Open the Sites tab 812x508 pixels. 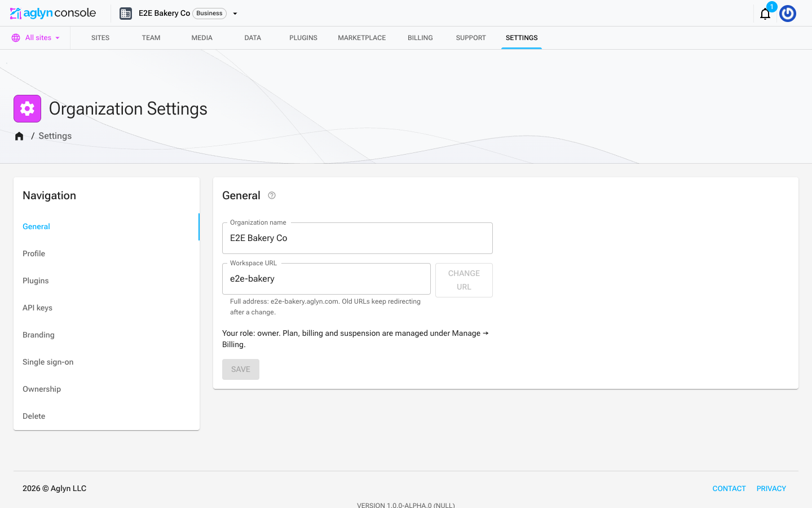click(100, 38)
